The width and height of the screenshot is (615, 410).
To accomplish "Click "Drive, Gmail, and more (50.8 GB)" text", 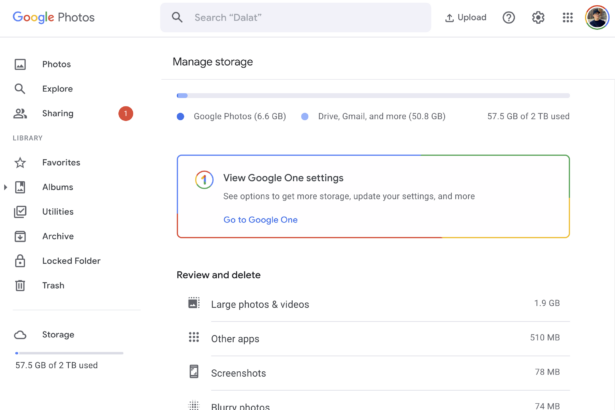I will [x=382, y=117].
